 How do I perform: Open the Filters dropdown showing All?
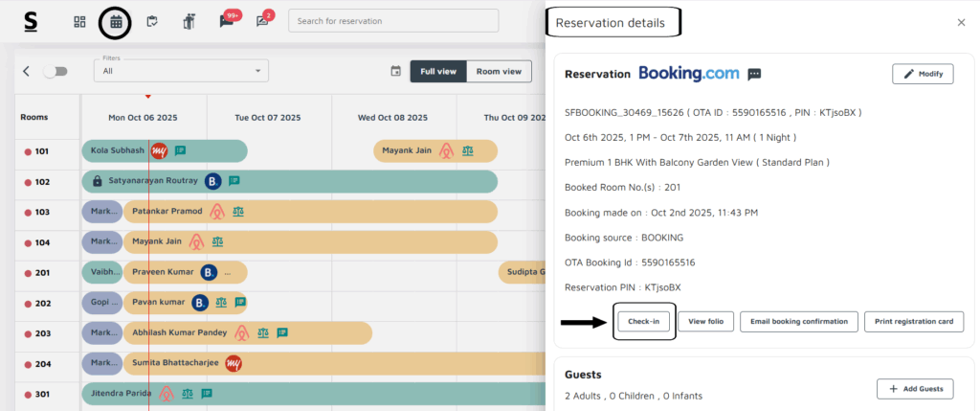181,71
